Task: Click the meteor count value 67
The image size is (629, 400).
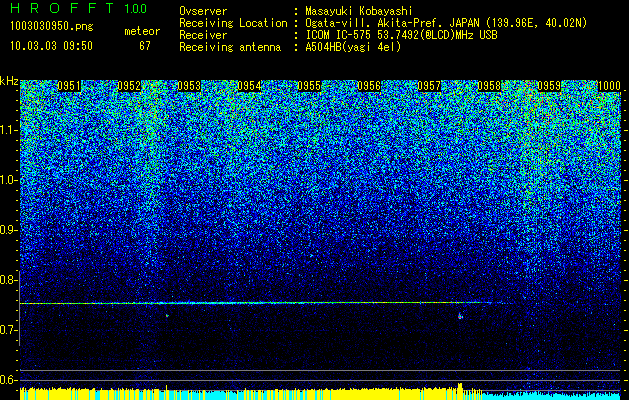Action: [x=145, y=46]
